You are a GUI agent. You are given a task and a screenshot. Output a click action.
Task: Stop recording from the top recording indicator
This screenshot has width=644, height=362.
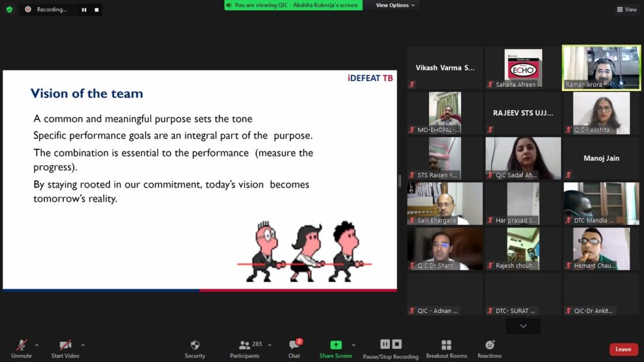pos(96,9)
